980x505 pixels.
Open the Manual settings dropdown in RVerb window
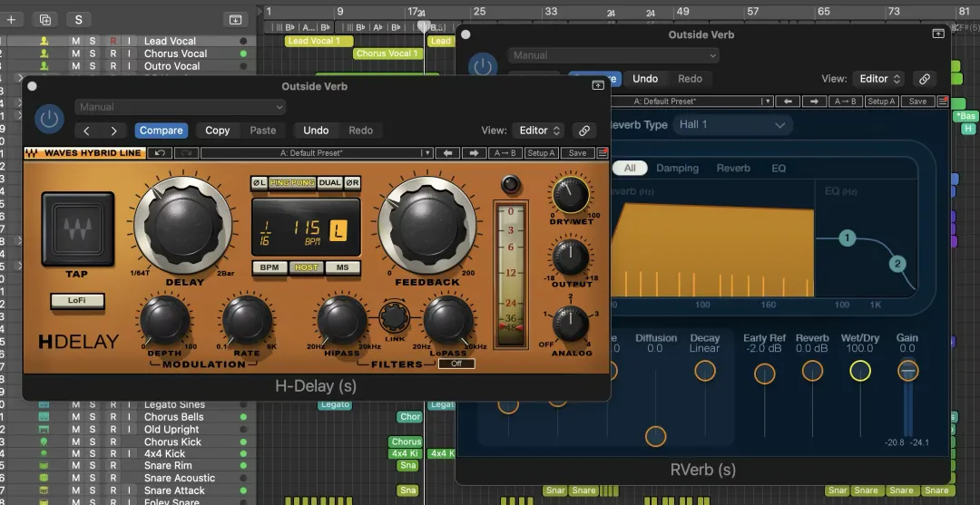(x=613, y=55)
